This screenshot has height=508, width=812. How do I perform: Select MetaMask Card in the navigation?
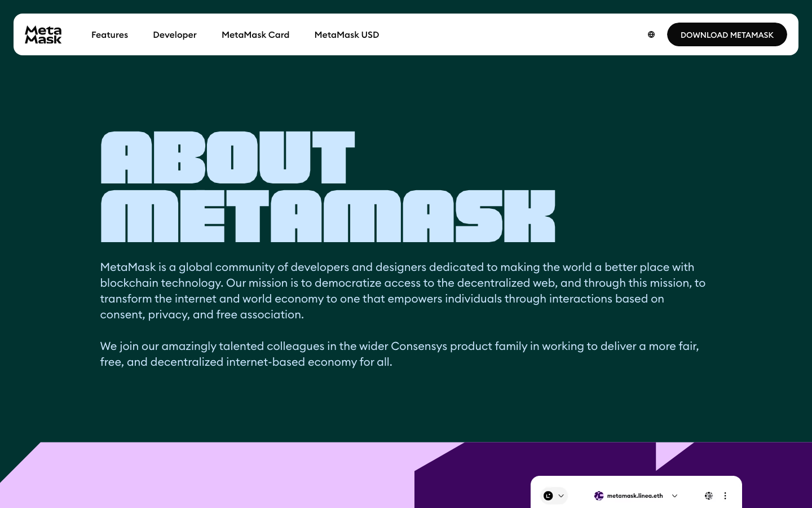click(255, 34)
